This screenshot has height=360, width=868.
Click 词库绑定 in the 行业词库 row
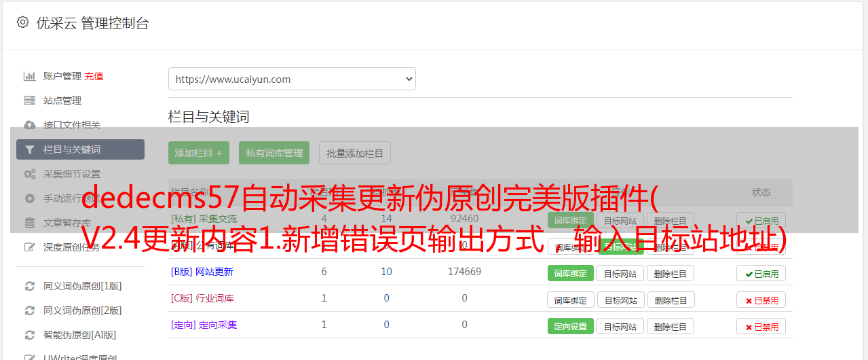click(571, 300)
